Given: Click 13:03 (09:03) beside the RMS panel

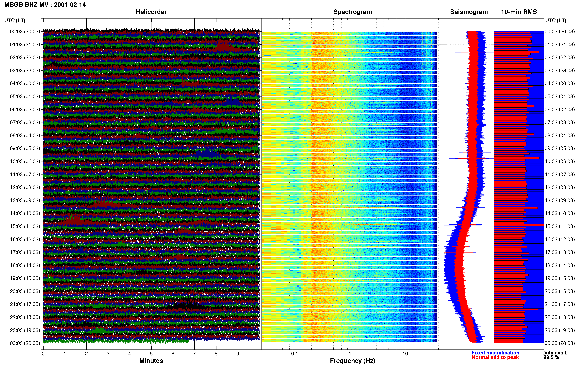Looking at the screenshot, I should 560,200.
